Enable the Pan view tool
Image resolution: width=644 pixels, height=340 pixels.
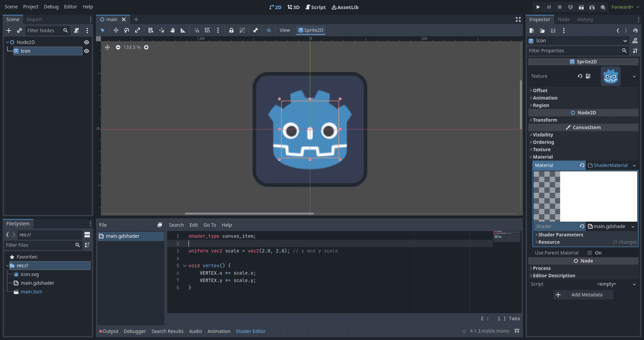pos(172,30)
